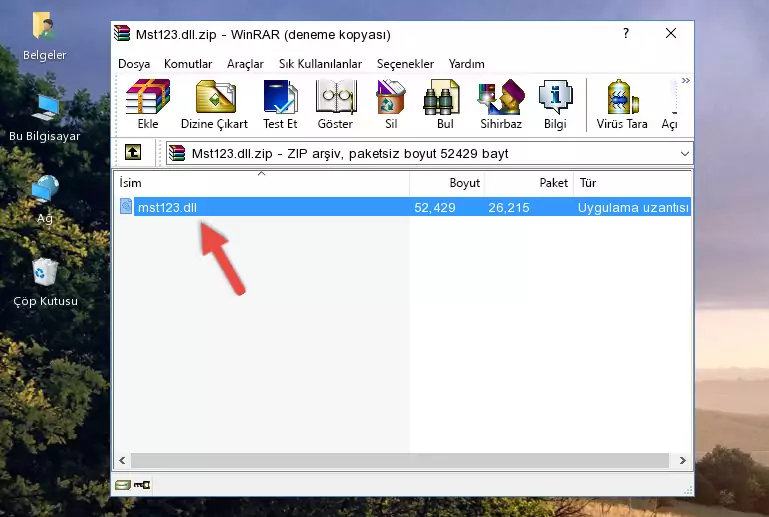Screen dimensions: 769x517
Task: Click the WinRAR title bar icon
Action: click(x=122, y=33)
